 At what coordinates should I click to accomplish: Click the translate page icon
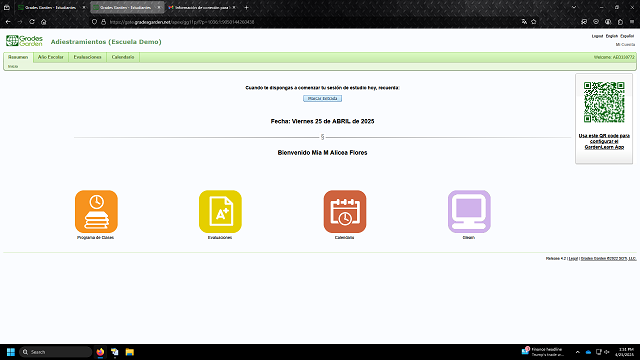[x=524, y=22]
